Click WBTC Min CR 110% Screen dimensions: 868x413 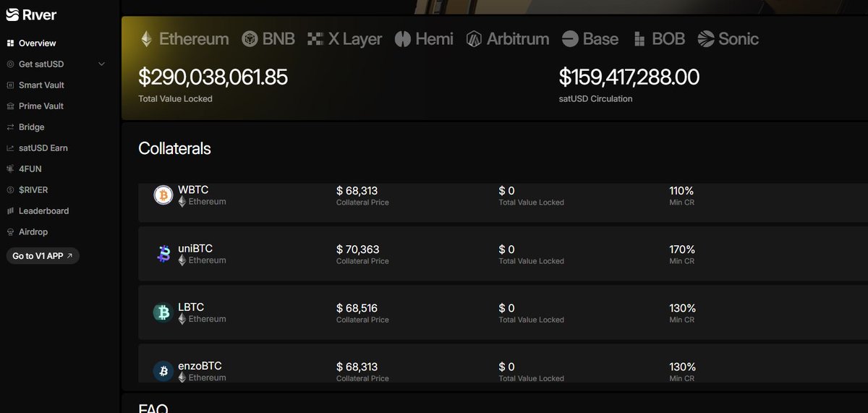tap(681, 191)
